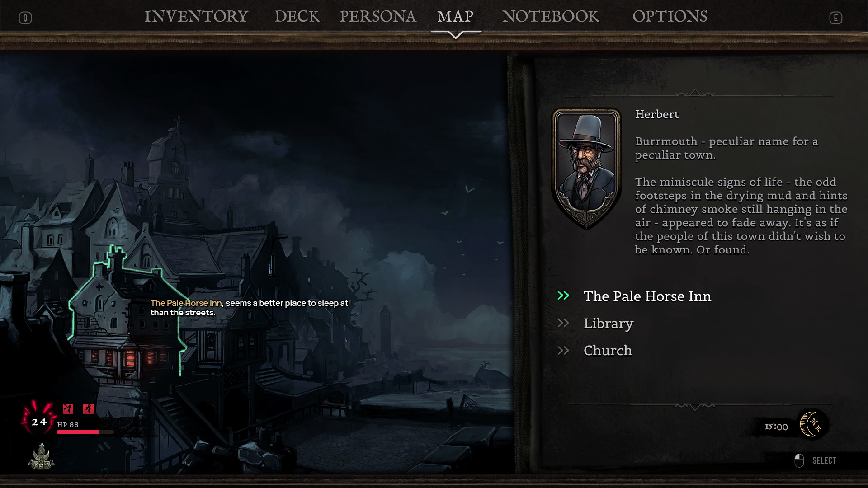Click the red HP bar
The height and width of the screenshot is (488, 868).
click(x=85, y=432)
